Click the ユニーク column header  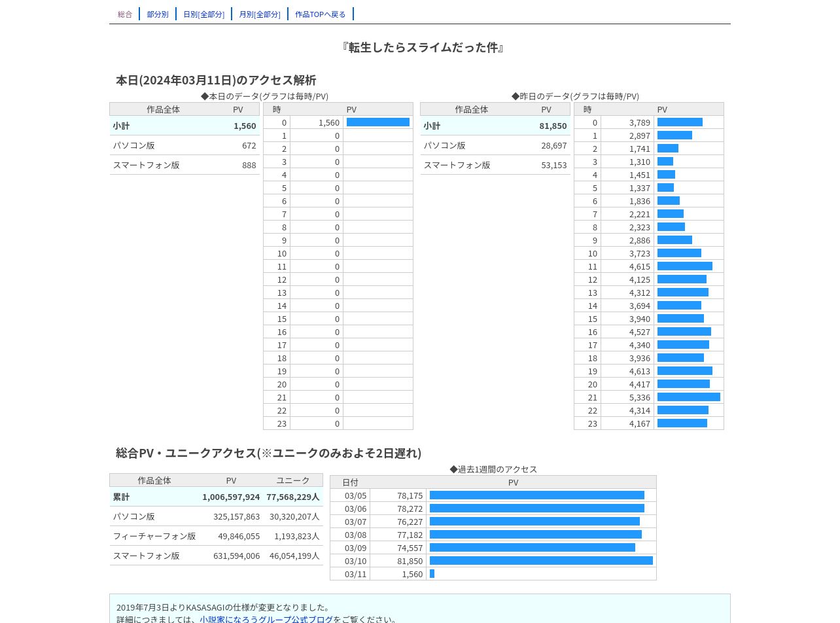point(293,480)
